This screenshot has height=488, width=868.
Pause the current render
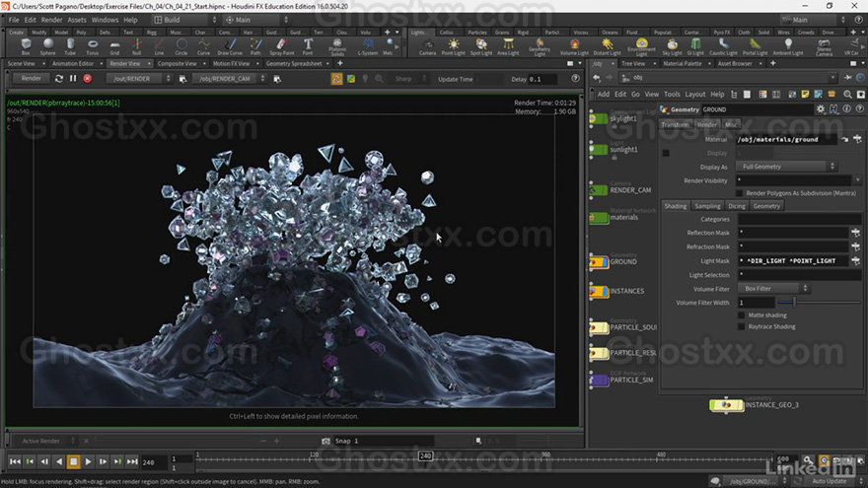click(73, 79)
